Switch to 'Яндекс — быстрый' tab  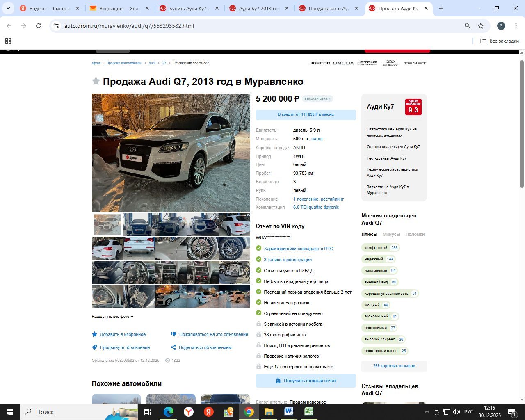[x=50, y=8]
